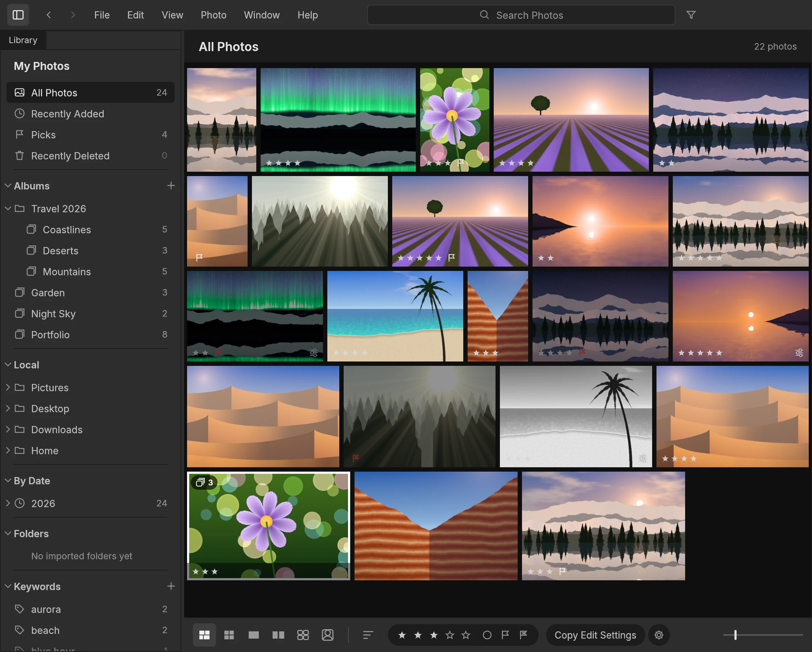Open the Portfolio album
The height and width of the screenshot is (652, 812).
tap(90, 335)
